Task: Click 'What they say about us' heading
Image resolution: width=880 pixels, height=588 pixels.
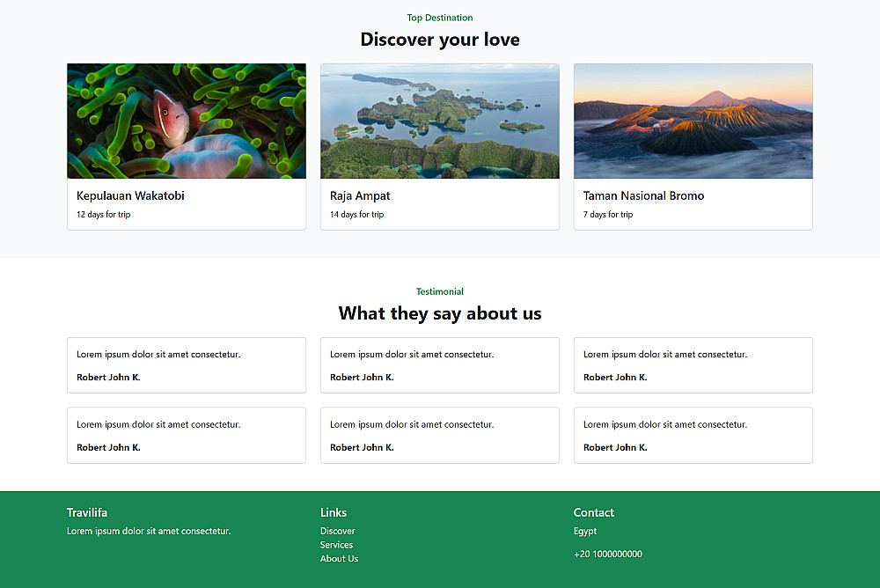Action: [x=440, y=312]
